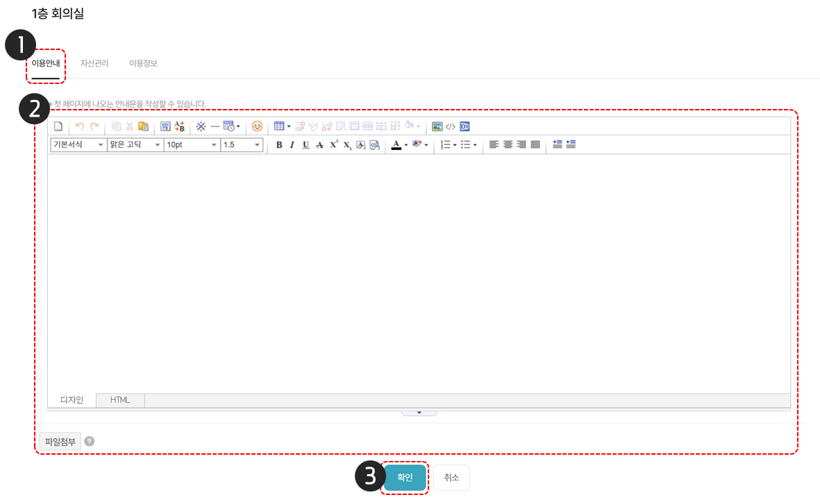Click inside the editor text area

pyautogui.click(x=419, y=274)
